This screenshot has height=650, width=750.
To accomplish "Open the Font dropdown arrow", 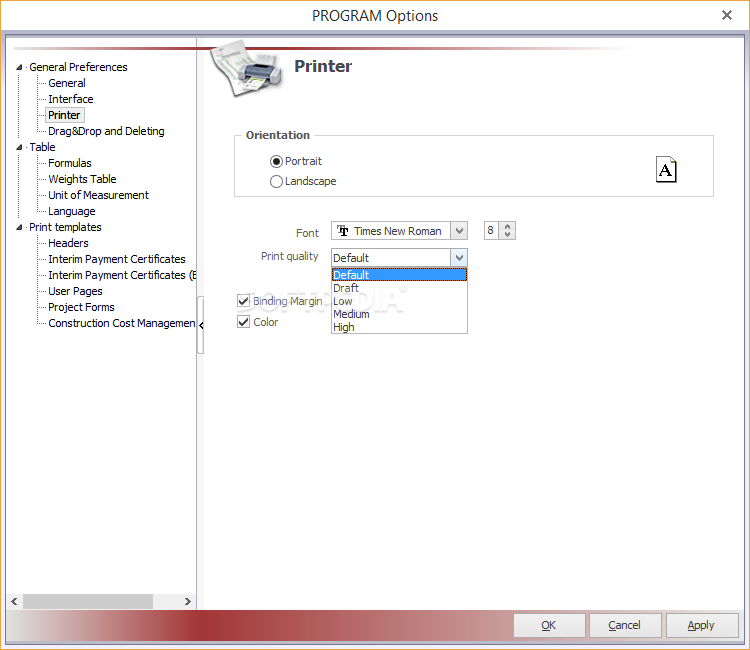I will 459,231.
